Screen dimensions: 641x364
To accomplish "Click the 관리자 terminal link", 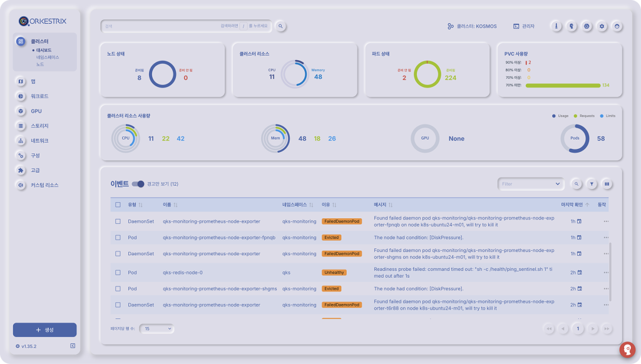I will tap(524, 26).
